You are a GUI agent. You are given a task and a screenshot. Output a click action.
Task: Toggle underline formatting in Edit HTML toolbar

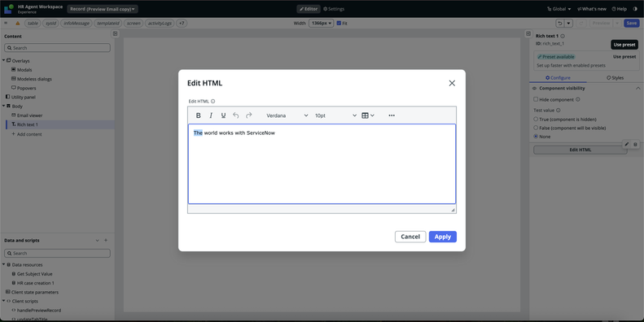tap(223, 115)
